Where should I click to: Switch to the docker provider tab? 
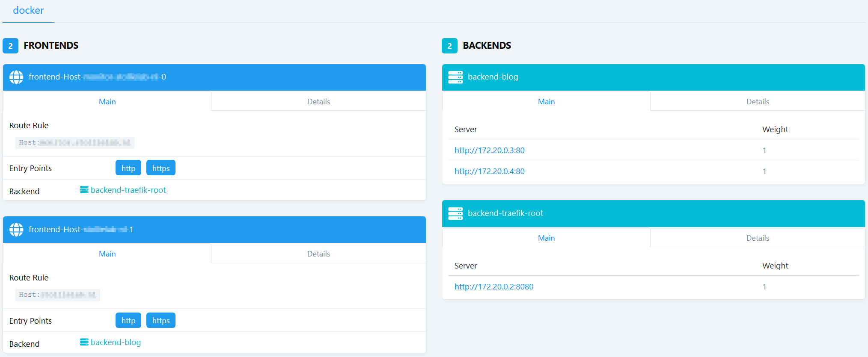28,11
